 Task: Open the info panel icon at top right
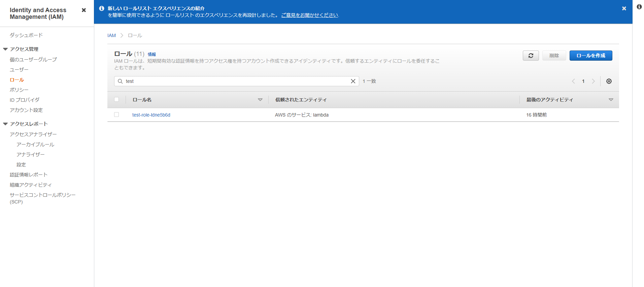point(639,7)
